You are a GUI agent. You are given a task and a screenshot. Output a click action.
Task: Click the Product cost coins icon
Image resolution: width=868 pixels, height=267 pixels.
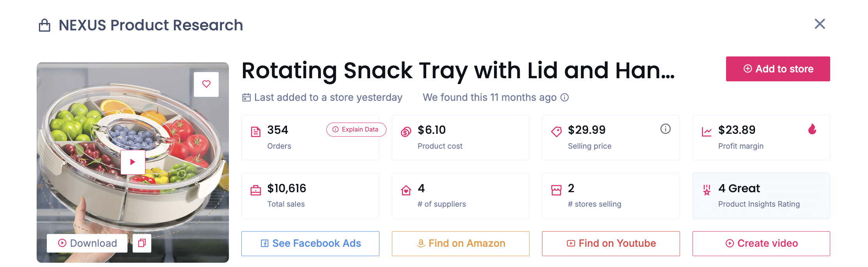click(x=406, y=132)
